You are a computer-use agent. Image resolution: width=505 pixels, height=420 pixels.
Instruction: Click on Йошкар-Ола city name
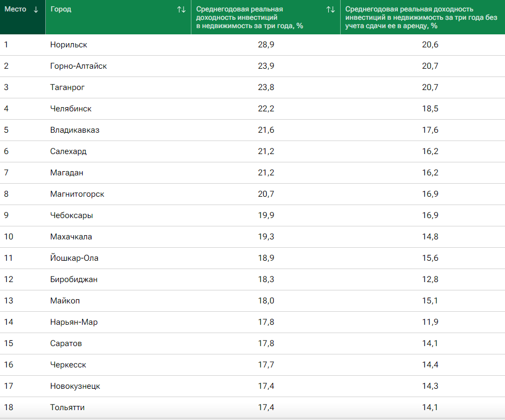[x=74, y=258]
